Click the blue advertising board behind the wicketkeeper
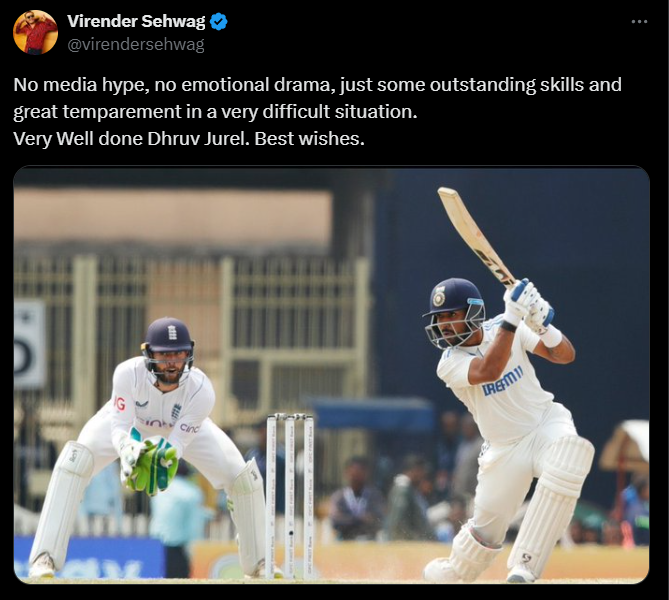Screen dimensions: 669x600 pos(89,556)
